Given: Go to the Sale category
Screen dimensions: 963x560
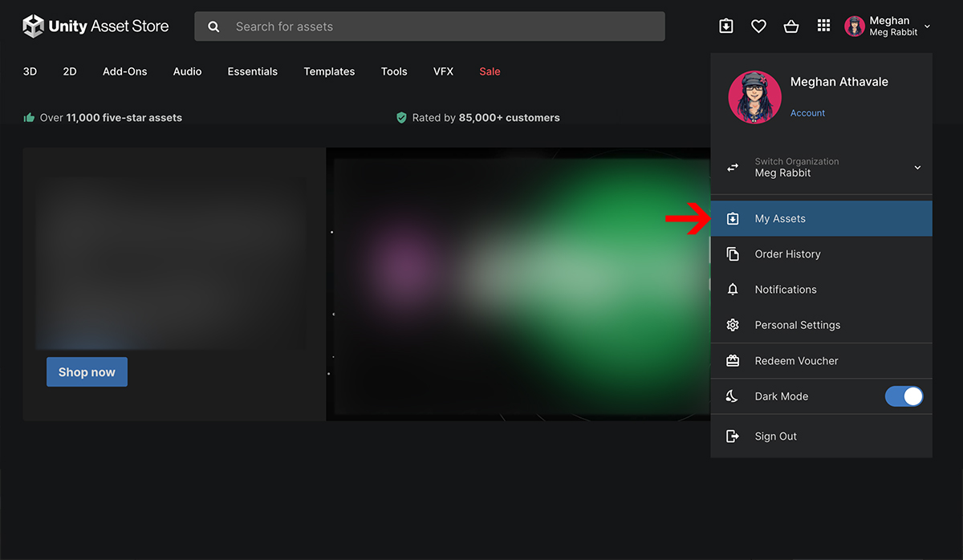Looking at the screenshot, I should click(x=490, y=71).
